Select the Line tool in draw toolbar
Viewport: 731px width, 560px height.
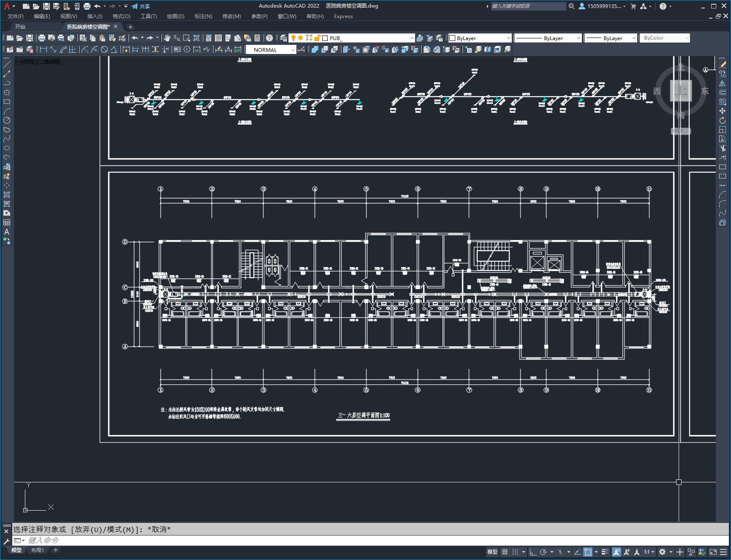7,65
